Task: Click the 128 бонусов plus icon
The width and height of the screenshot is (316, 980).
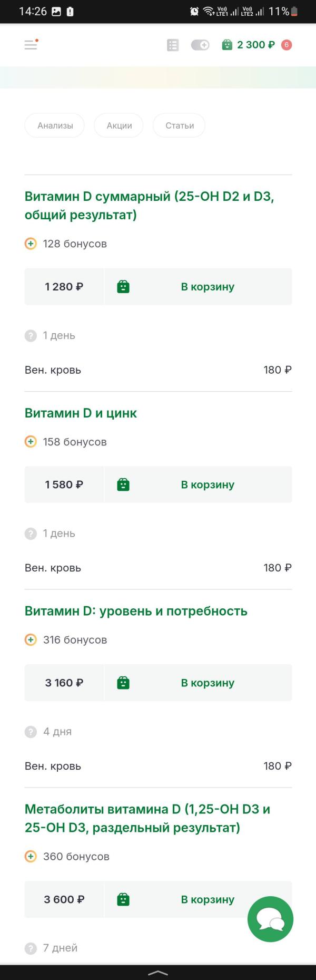Action: (x=31, y=244)
